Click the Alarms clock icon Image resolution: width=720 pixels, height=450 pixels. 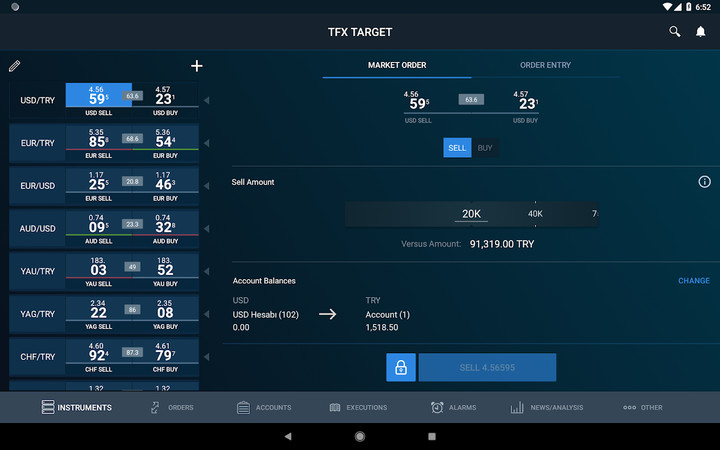[x=437, y=407]
